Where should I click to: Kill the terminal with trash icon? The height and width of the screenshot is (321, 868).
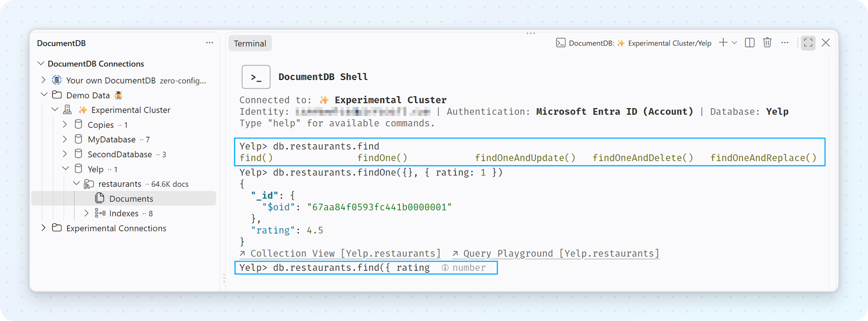[x=767, y=42]
